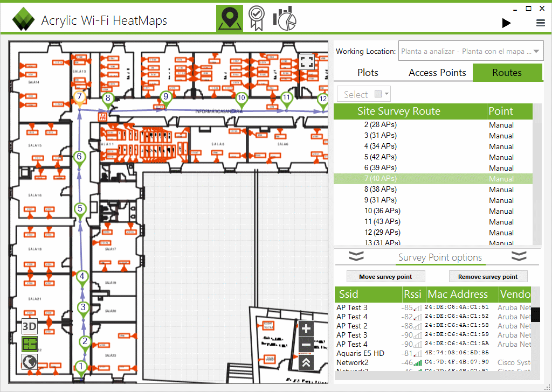Click the Remove survey point button
Viewport: 552px width, 392px height.
(x=488, y=277)
